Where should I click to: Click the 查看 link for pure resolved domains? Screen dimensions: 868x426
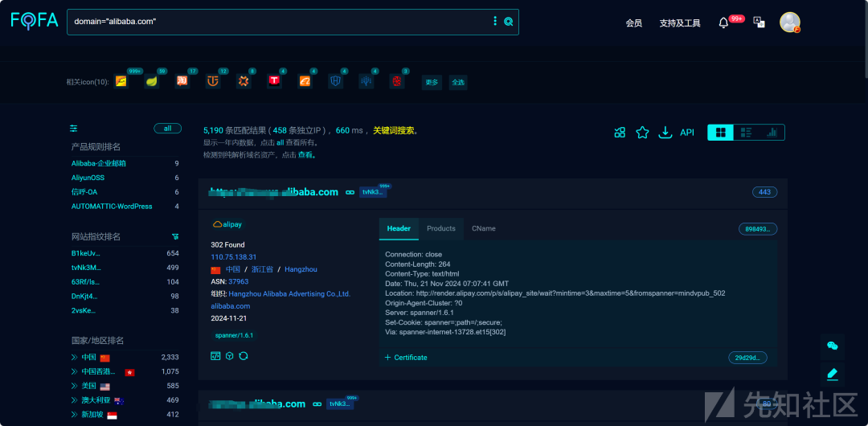pos(305,155)
